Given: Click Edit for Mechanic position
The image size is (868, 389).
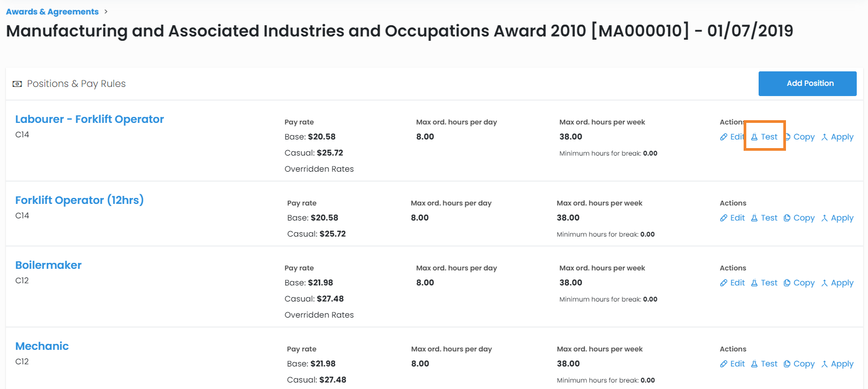Looking at the screenshot, I should click(x=737, y=364).
